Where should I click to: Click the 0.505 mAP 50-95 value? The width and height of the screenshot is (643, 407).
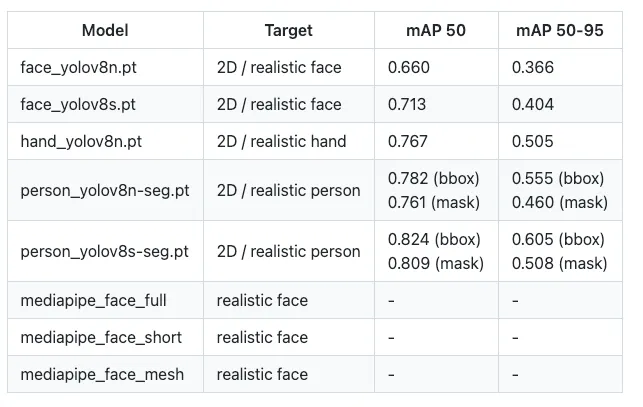click(533, 142)
